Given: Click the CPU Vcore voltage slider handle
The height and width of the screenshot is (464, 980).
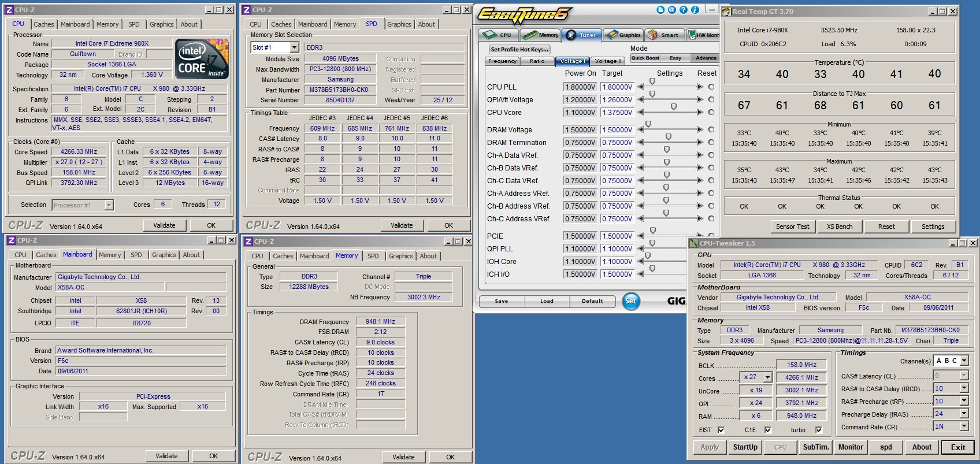Looking at the screenshot, I should tap(674, 107).
